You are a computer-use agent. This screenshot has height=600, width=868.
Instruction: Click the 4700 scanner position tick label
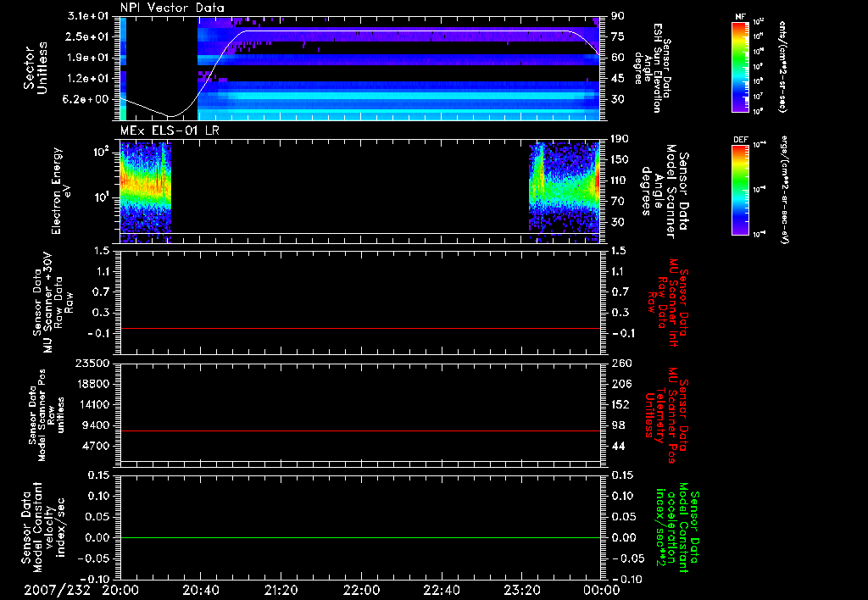click(x=97, y=446)
